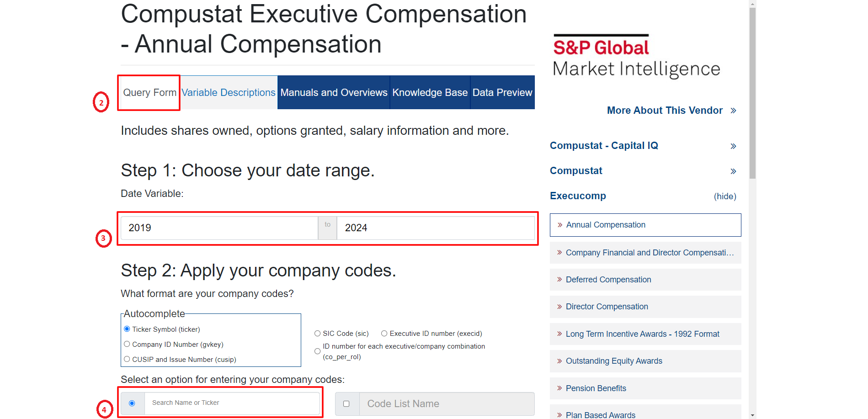Click the chevron icon next to More About This Vendor
Screen dimensions: 868x419
(x=733, y=111)
